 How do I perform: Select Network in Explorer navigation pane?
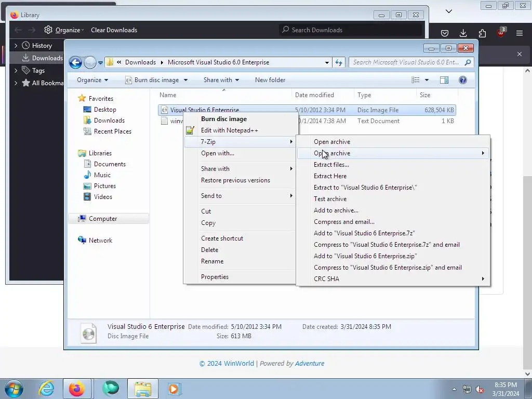click(100, 241)
